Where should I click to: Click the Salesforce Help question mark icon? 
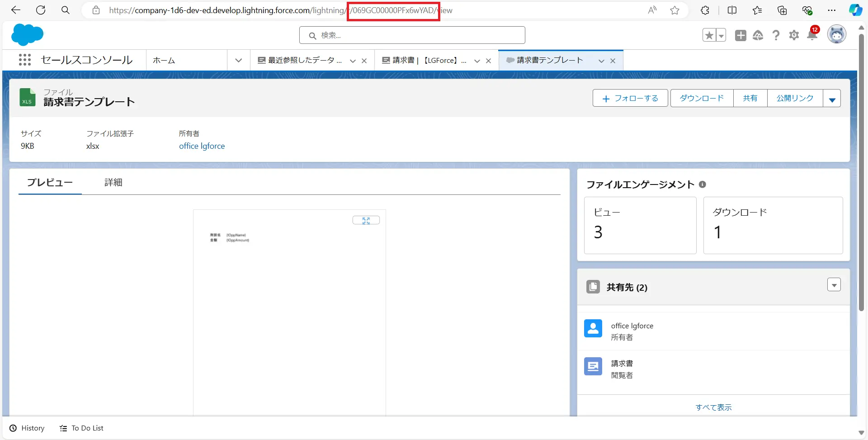(776, 35)
